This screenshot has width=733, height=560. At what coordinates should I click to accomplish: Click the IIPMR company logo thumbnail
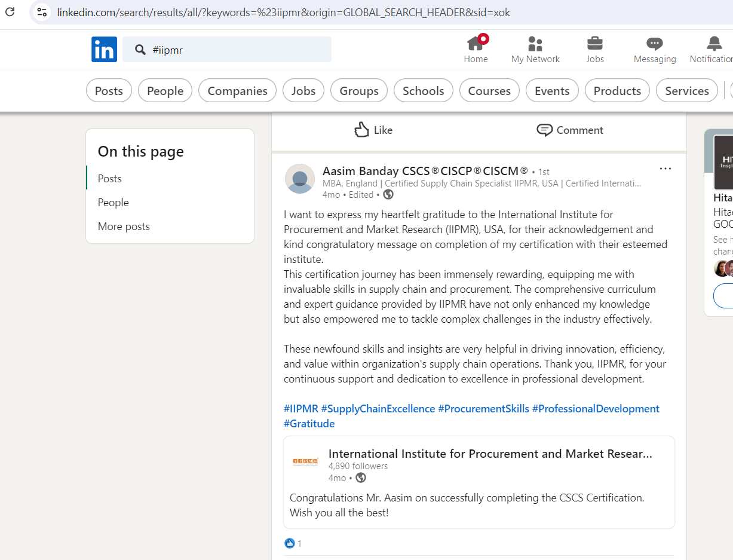[x=305, y=461]
